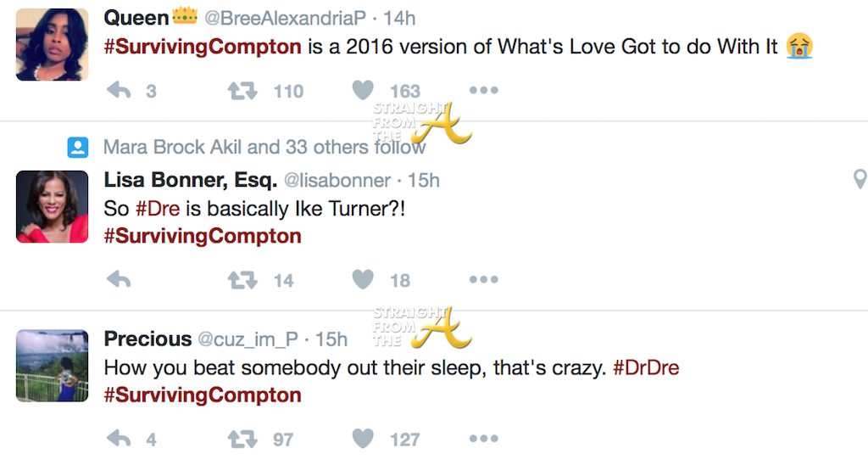Reply to Precious's DrDre tweet
868x465 pixels.
point(120,438)
